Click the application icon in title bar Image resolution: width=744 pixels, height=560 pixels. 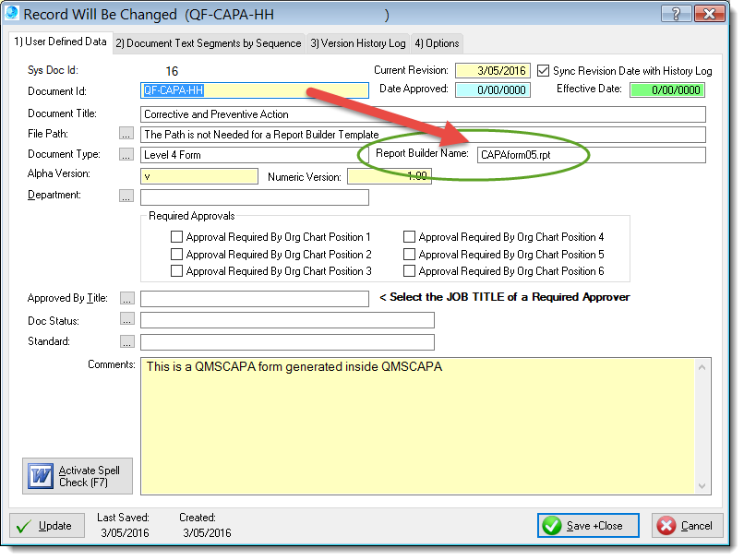pos(10,14)
